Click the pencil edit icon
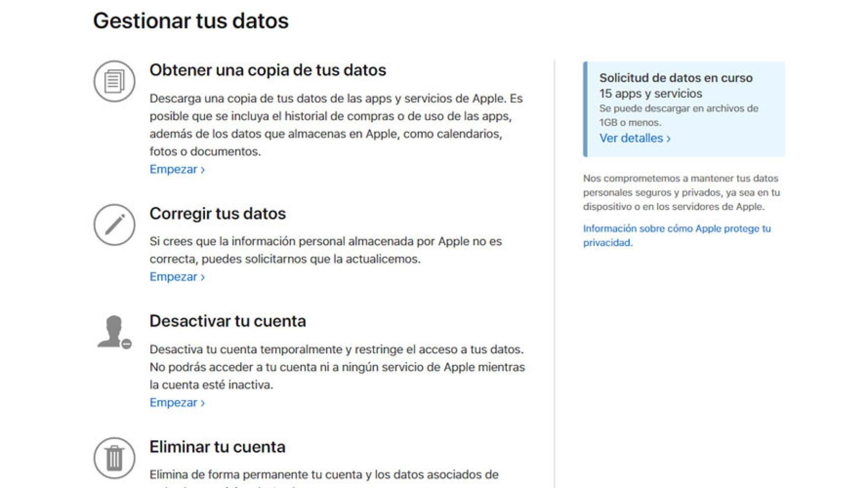This screenshot has width=868, height=488. pyautogui.click(x=114, y=225)
